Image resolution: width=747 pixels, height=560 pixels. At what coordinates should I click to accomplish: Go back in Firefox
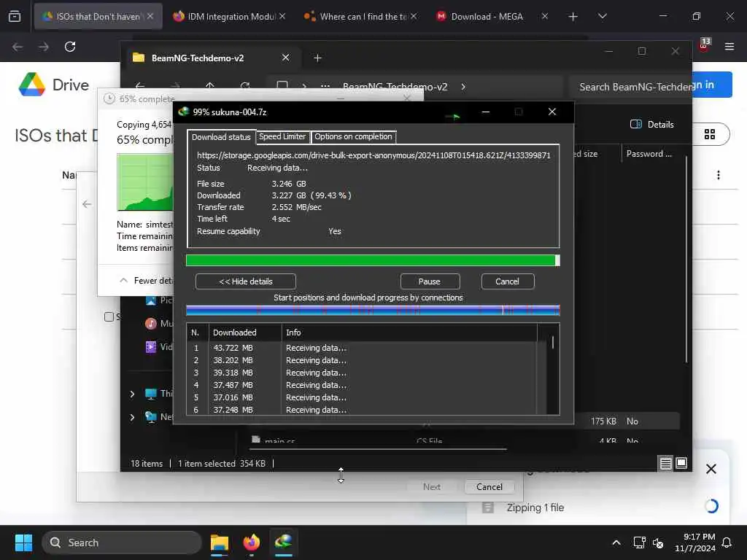[x=18, y=47]
